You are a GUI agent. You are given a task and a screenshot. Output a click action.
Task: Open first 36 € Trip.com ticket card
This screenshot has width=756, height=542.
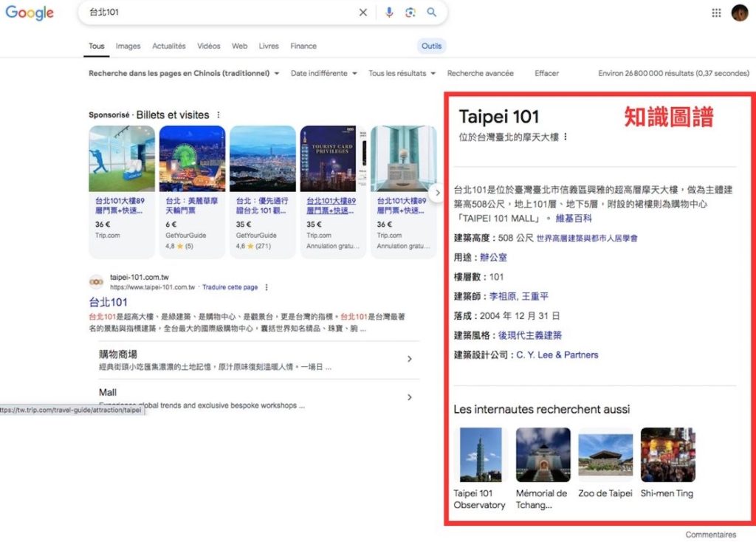click(x=122, y=192)
